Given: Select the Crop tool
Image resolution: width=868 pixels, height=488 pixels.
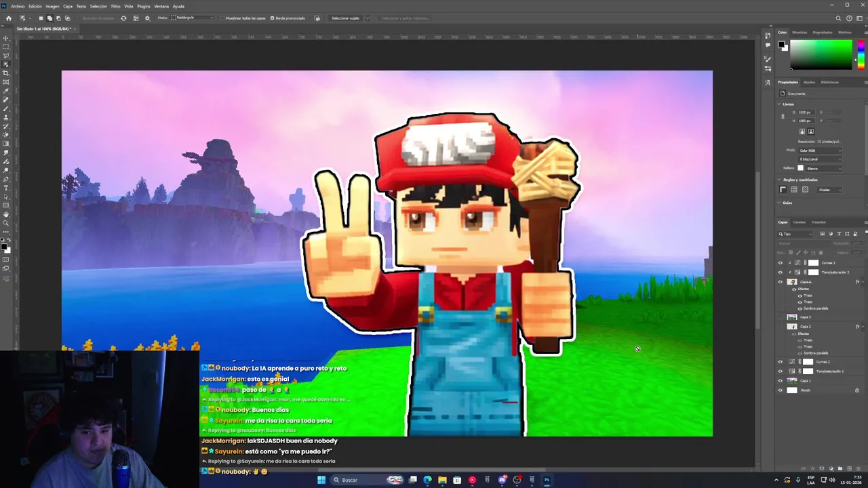Looking at the screenshot, I should pos(6,73).
